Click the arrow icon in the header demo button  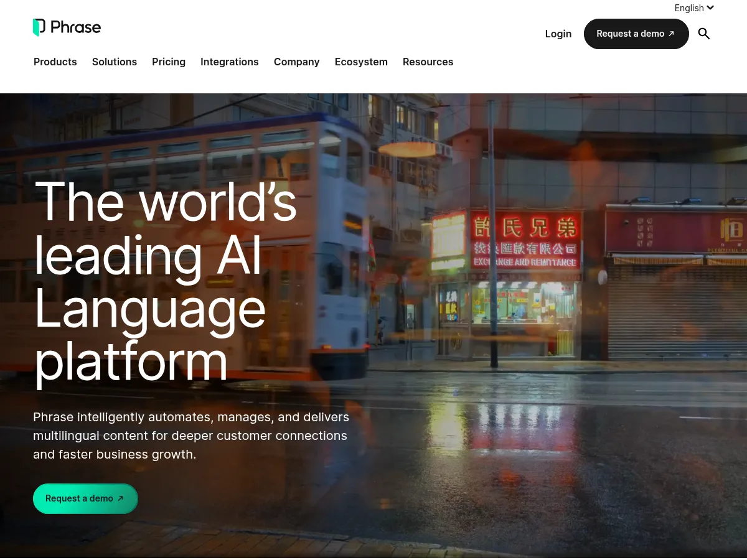[671, 34]
